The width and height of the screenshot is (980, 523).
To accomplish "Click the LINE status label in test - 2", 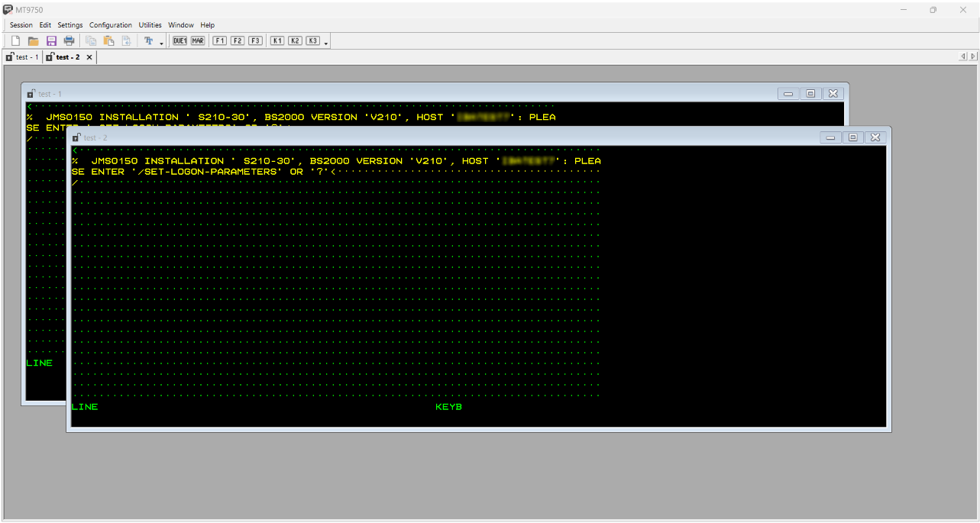I will pyautogui.click(x=85, y=407).
